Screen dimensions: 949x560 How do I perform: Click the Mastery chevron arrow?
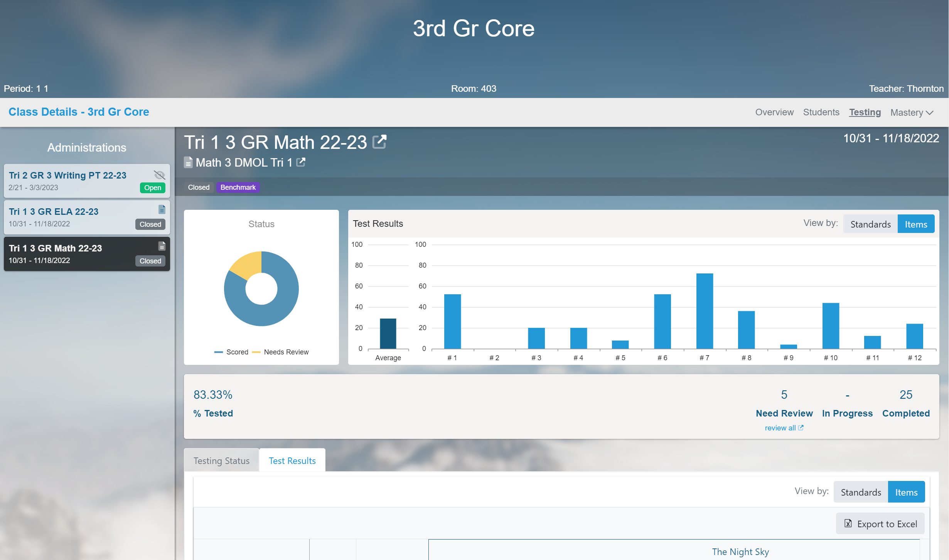[x=930, y=113]
